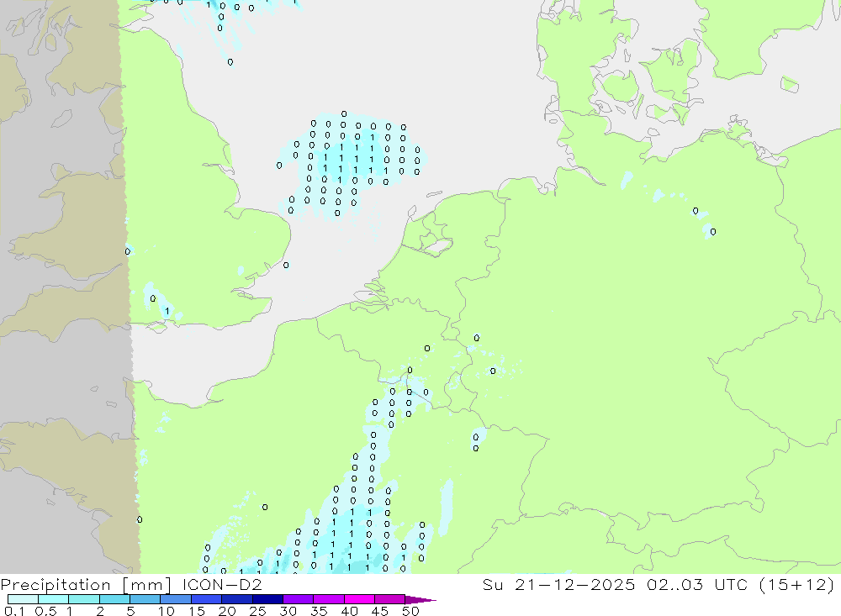Click the 30–35 mm purple legend swatch

299,599
